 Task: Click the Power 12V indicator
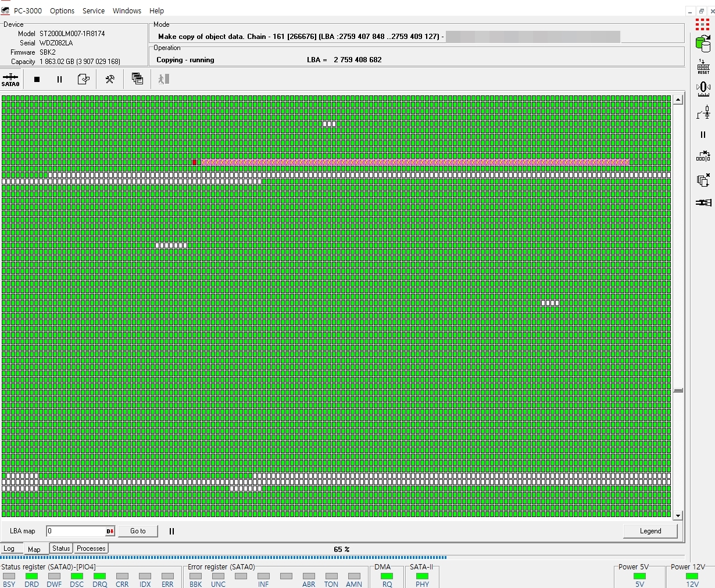692,576
